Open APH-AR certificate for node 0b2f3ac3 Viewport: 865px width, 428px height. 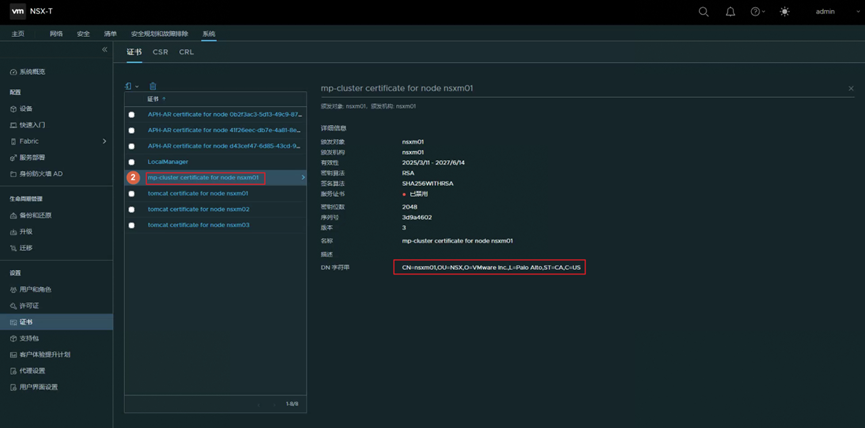224,115
